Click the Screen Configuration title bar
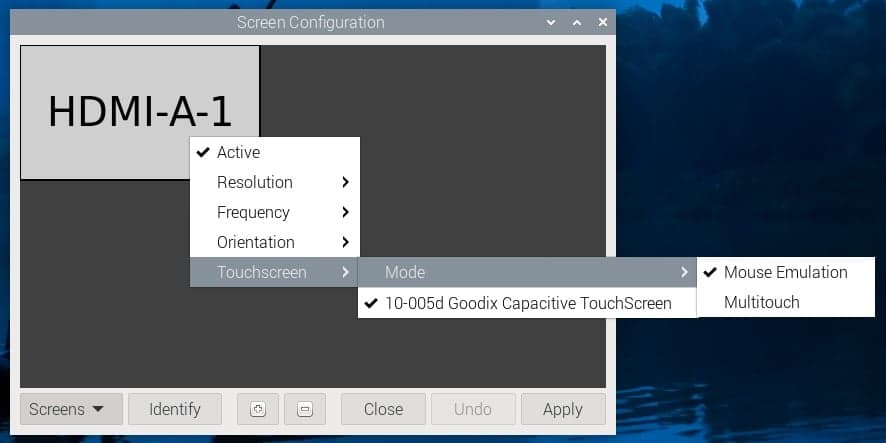This screenshot has width=886, height=443. pos(311,23)
